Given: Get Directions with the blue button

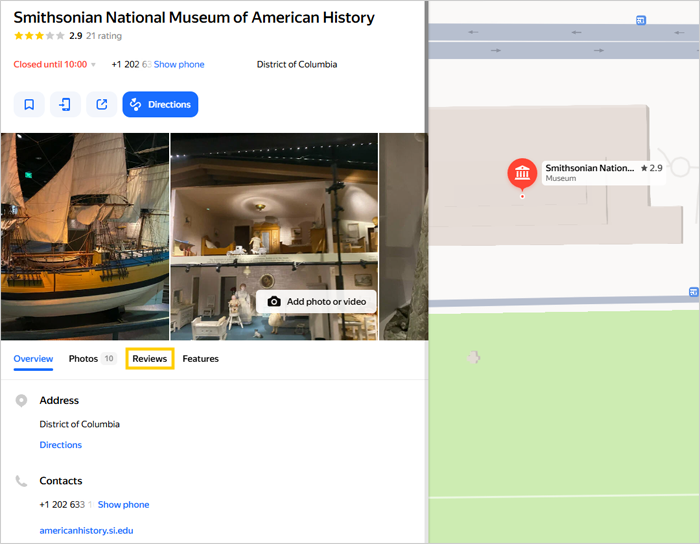Looking at the screenshot, I should point(160,104).
